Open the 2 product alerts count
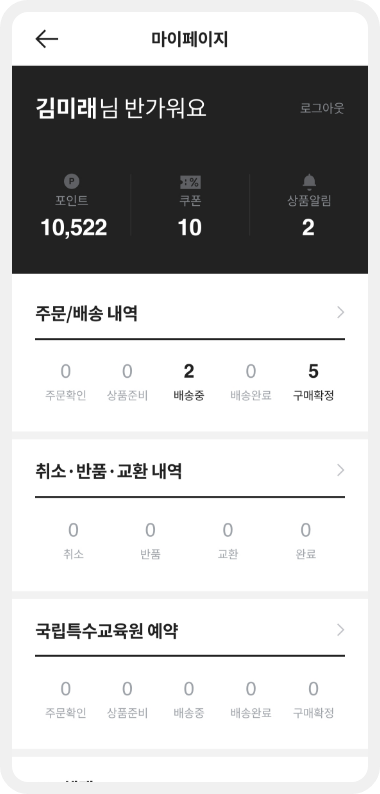This screenshot has height=794, width=380. point(309,228)
